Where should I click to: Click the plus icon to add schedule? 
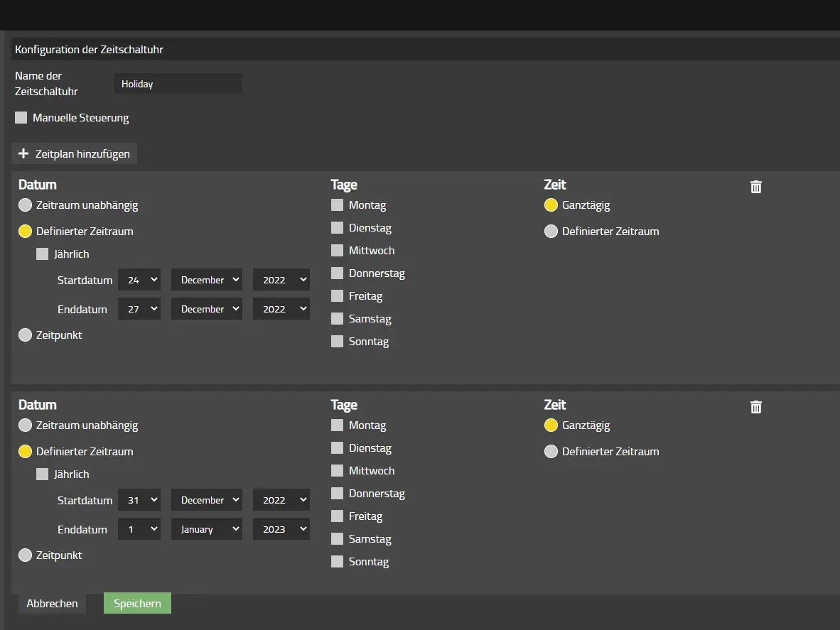pos(23,153)
